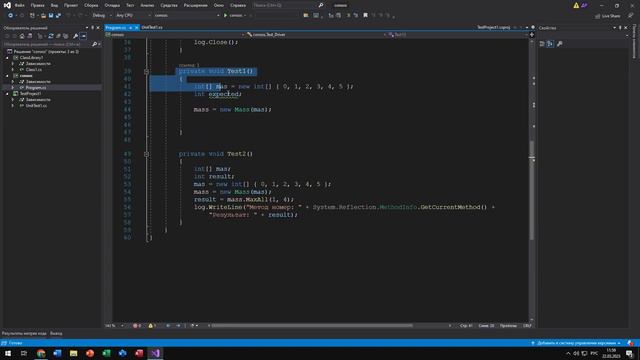The height and width of the screenshot is (360, 640).
Task: Click the Solution Explorer home icon
Action: tap(22, 36)
